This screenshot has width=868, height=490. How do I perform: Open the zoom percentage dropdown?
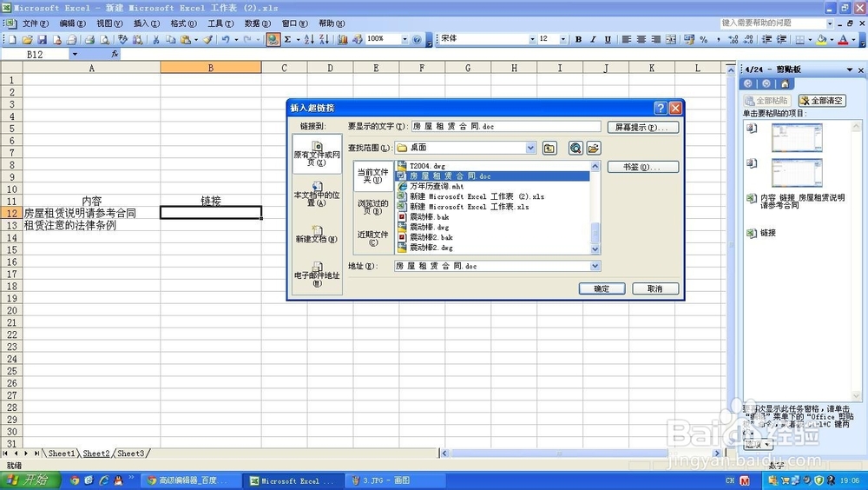404,39
